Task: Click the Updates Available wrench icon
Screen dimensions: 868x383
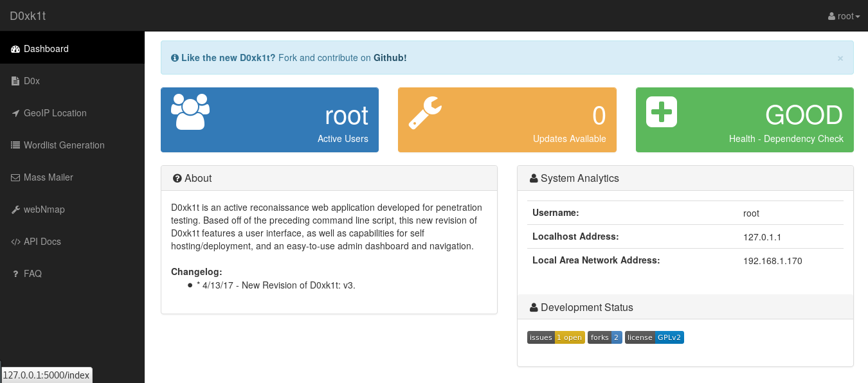Action: point(426,111)
